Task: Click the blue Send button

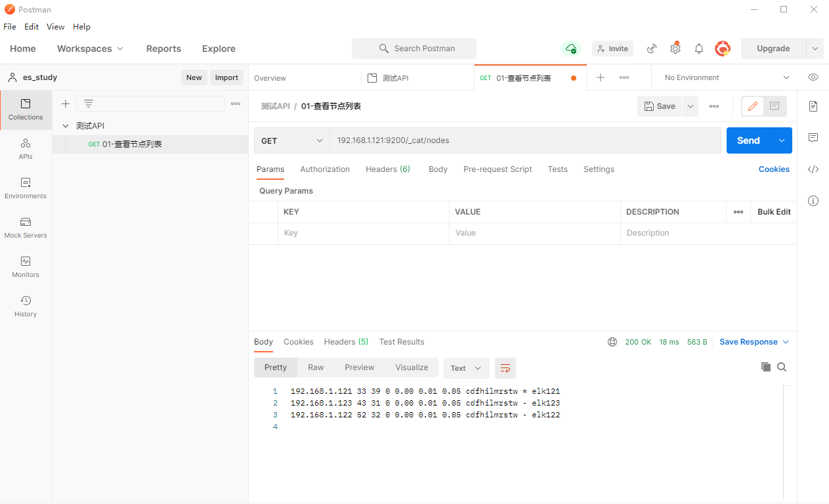Action: tap(748, 140)
